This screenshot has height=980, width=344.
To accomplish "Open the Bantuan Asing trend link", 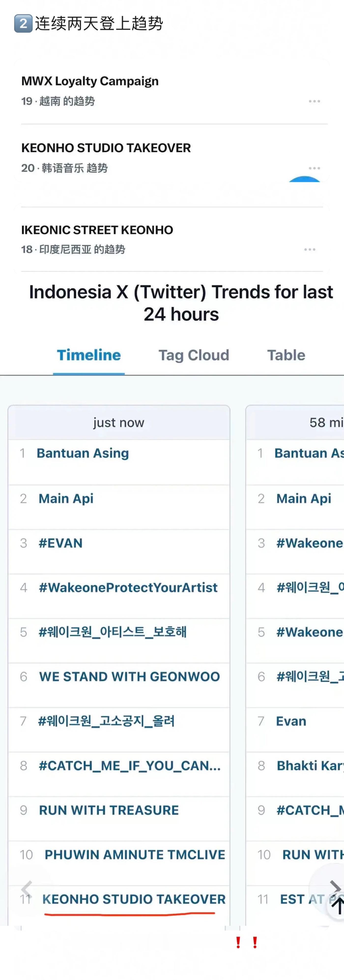I will coord(82,453).
